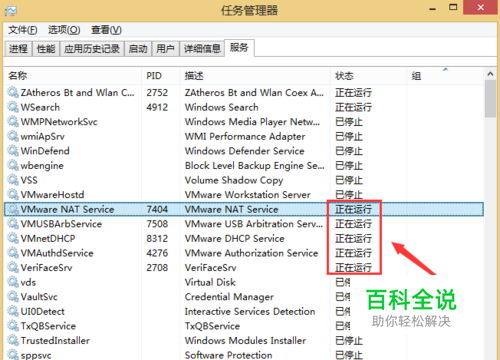
Task: Click the VMware NAT Service name
Action: (67, 209)
